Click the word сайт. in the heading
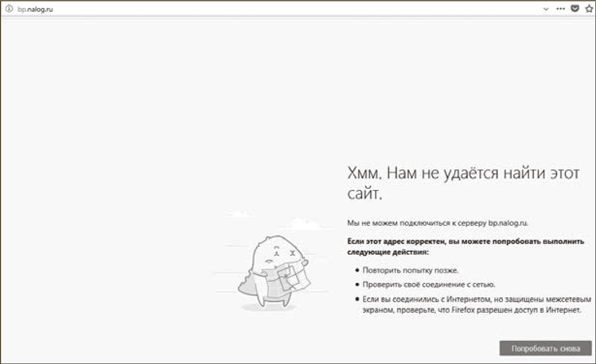Viewport: 596px width, 364px height. click(x=365, y=193)
